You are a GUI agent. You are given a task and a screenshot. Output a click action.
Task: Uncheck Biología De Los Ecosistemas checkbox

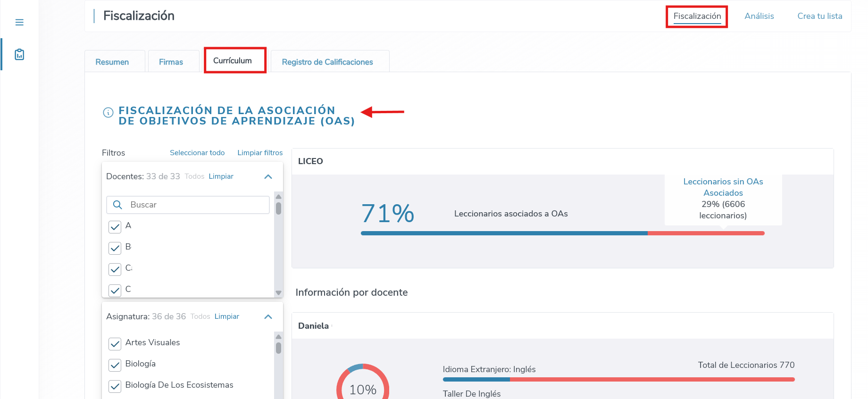point(115,386)
